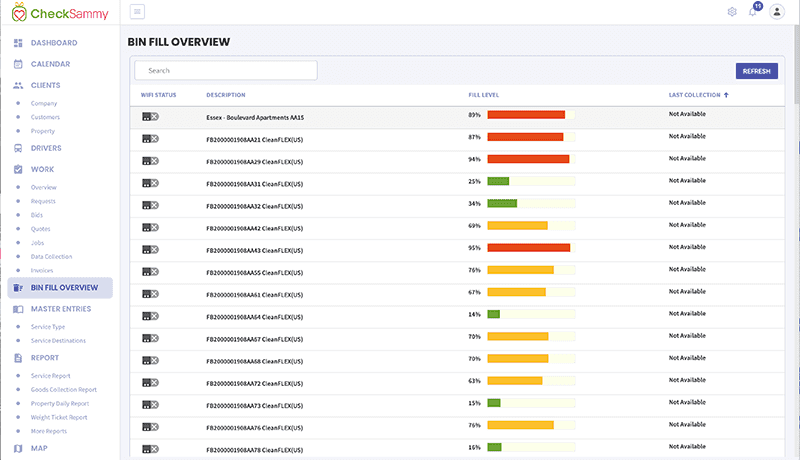Viewport: 800px width, 460px height.
Task: Open the settings gear icon in header
Action: coord(732,12)
